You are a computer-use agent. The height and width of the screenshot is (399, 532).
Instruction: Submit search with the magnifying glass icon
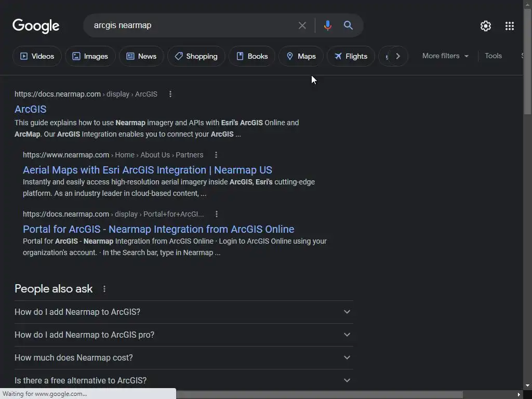coord(348,25)
